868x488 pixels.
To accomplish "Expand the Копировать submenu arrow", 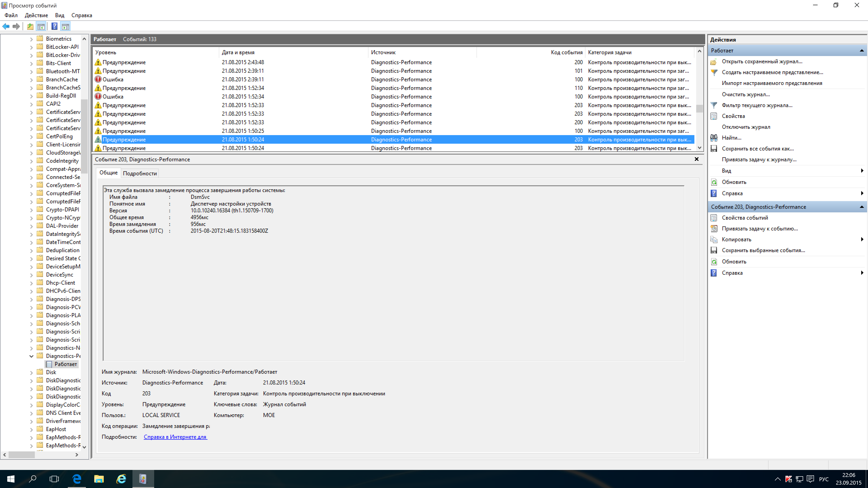I will pyautogui.click(x=862, y=239).
